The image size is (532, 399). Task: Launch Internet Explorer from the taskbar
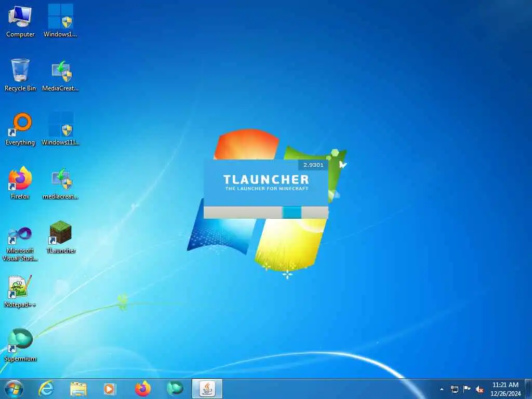46,389
